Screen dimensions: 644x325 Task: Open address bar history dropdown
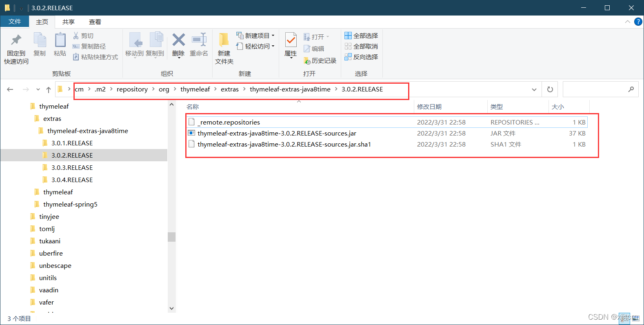(534, 89)
